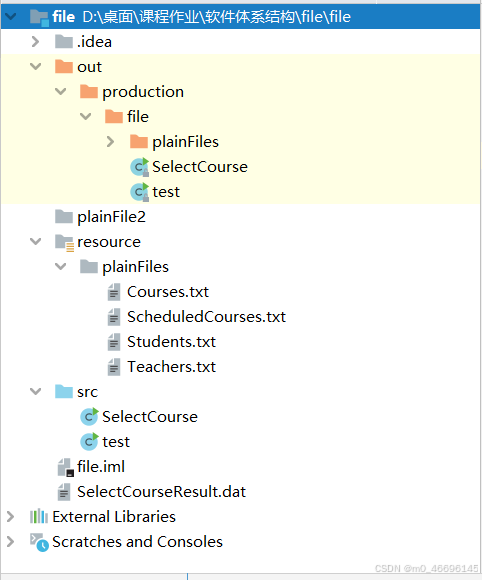The height and width of the screenshot is (580, 482).
Task: Select the Teachers.txt file name
Action: [x=171, y=367]
